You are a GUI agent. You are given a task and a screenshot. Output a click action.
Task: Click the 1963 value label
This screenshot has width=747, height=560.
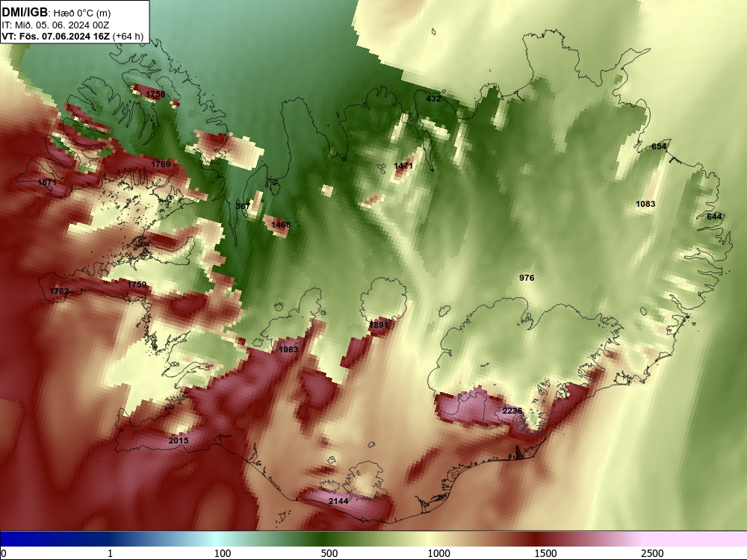[x=288, y=349]
